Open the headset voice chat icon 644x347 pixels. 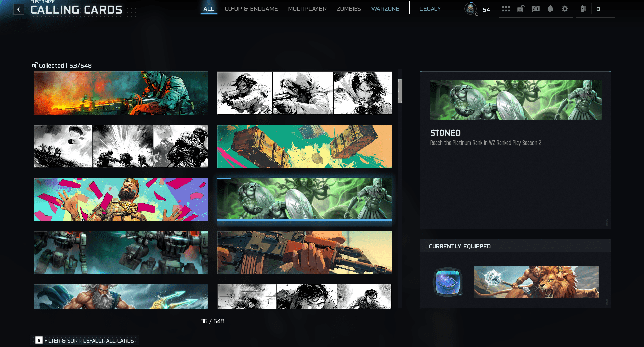point(535,9)
